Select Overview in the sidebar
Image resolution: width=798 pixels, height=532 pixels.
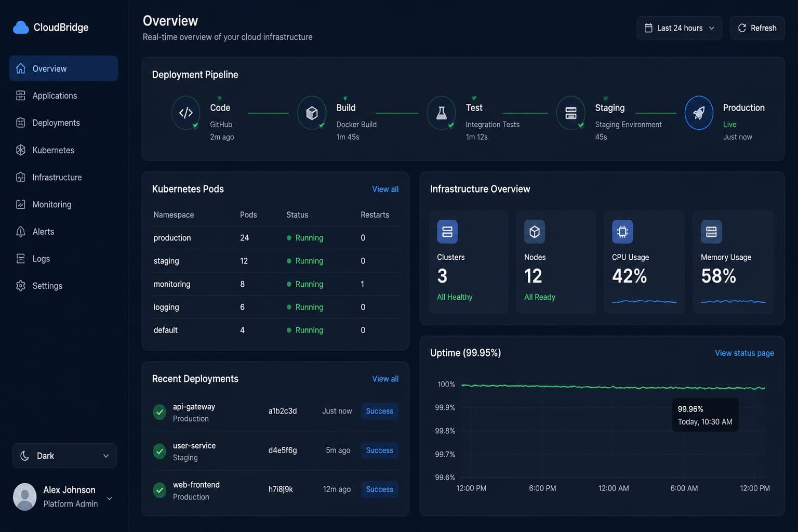tap(63, 69)
